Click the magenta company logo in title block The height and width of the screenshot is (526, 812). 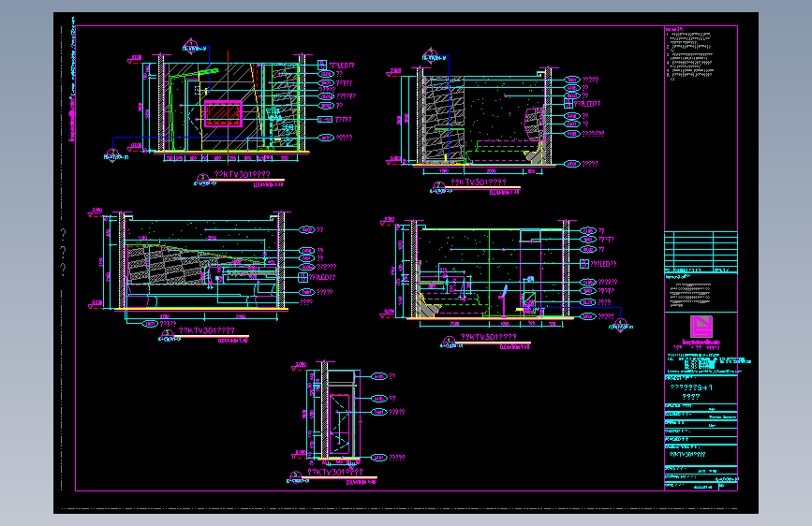[701, 327]
